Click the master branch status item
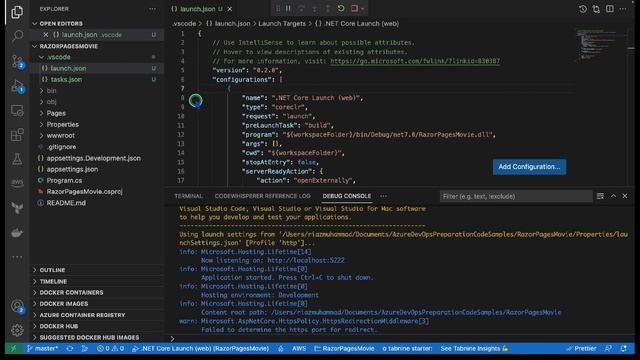Viewport: 640px width, 360px height. click(x=42, y=349)
